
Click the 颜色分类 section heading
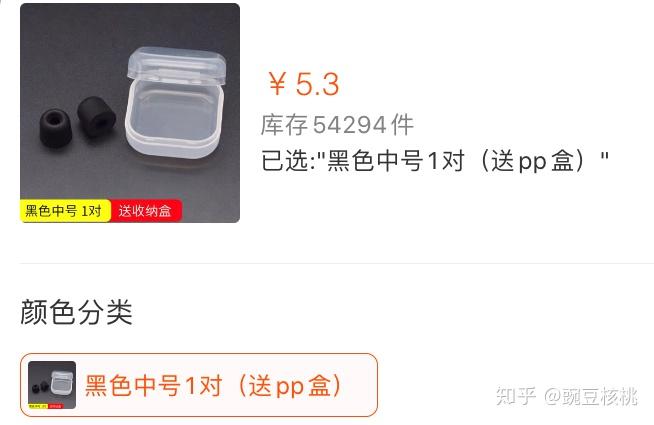tap(76, 312)
